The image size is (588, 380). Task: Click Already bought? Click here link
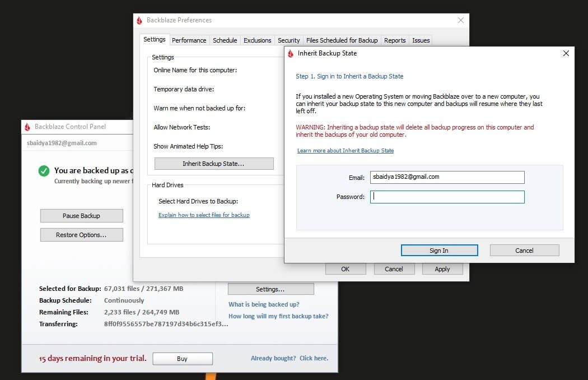pos(289,358)
